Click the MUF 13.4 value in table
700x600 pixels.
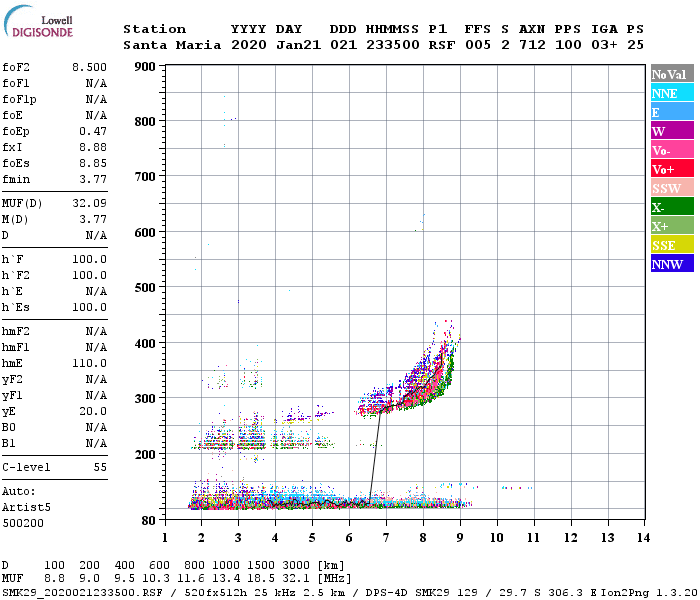tap(225, 579)
